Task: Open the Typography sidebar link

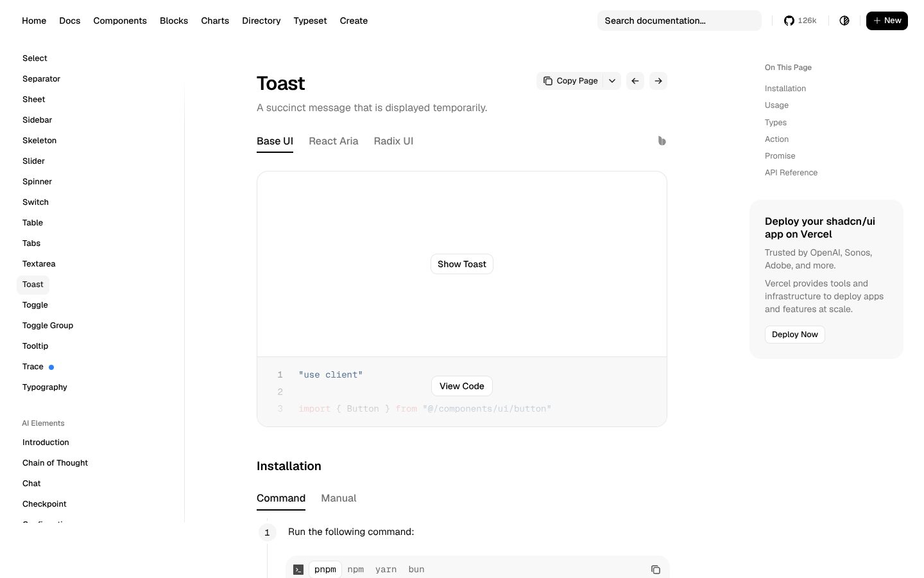Action: click(45, 387)
